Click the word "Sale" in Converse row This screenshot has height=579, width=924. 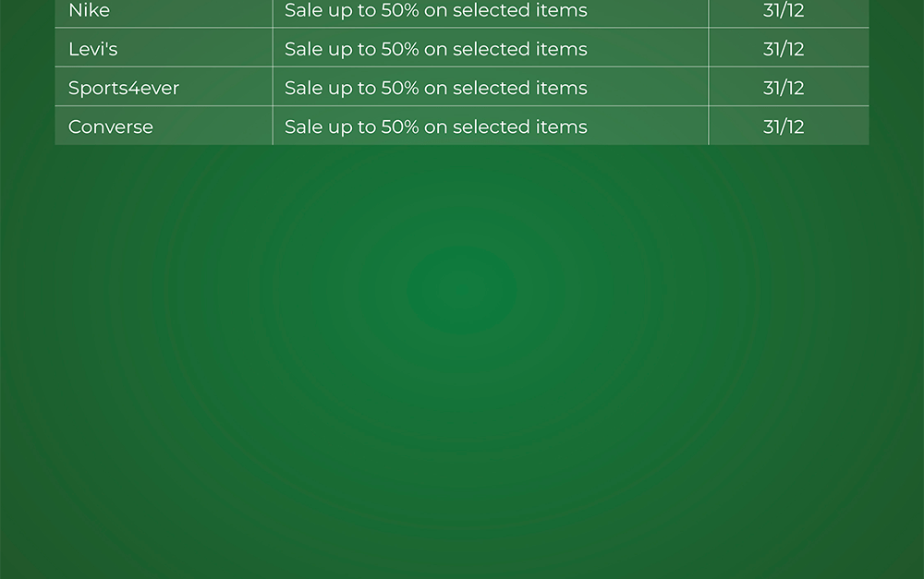click(304, 127)
